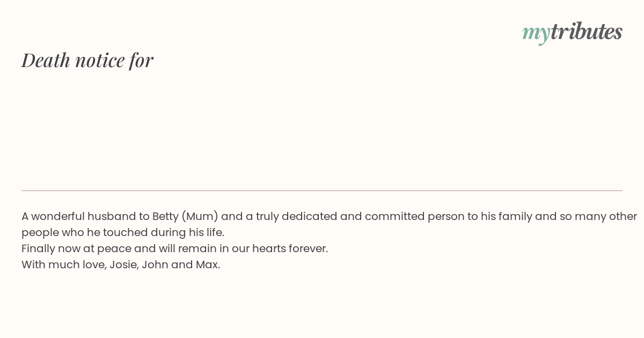The width and height of the screenshot is (644, 338).
Task: Select the "Death notice for" heading
Action: pyautogui.click(x=87, y=60)
